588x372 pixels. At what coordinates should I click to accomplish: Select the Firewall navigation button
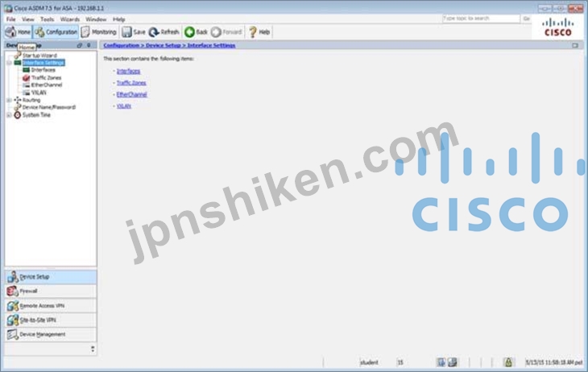point(51,291)
